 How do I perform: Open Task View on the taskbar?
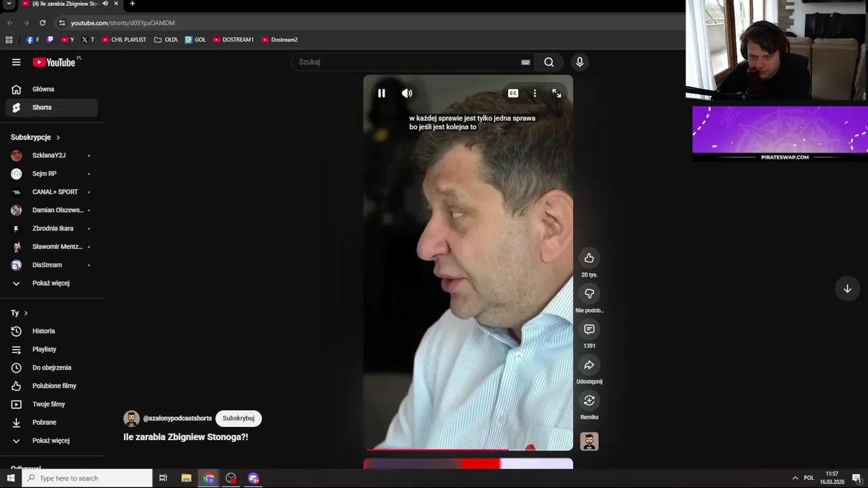click(163, 479)
